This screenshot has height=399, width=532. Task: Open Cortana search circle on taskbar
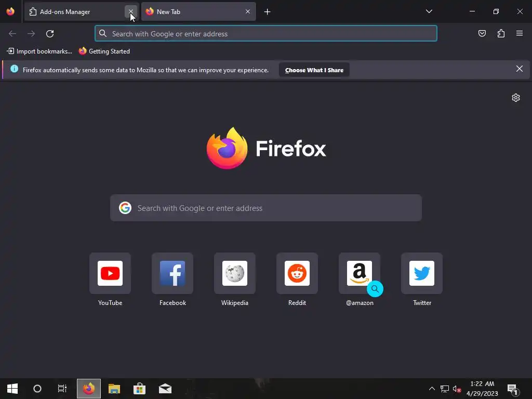pyautogui.click(x=37, y=389)
